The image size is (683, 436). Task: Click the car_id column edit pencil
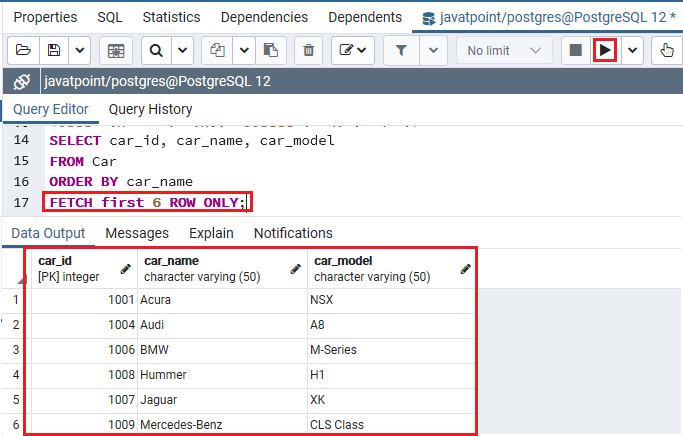point(126,269)
